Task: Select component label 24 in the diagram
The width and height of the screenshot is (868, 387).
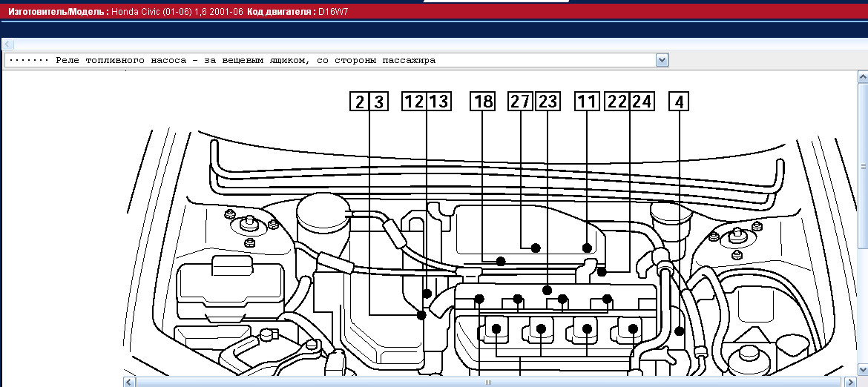Action: [642, 101]
